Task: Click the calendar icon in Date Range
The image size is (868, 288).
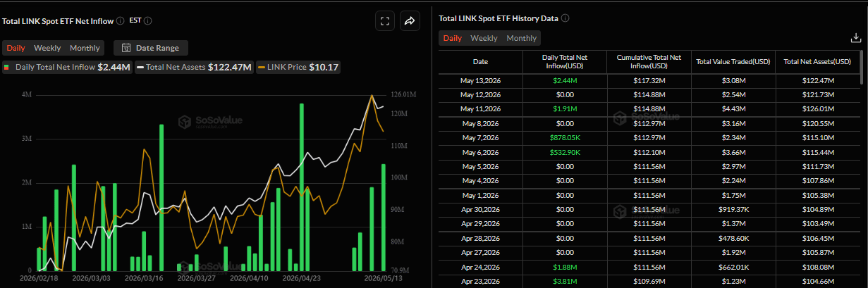Action: [126, 48]
